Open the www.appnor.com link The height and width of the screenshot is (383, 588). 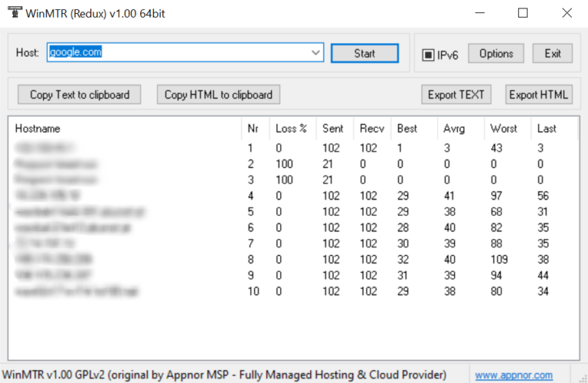coord(513,375)
